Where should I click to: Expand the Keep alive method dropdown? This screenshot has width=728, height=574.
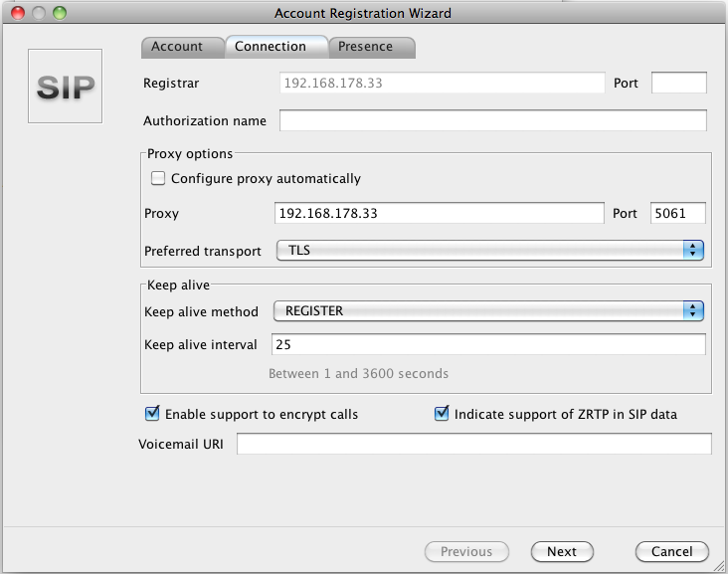489,311
